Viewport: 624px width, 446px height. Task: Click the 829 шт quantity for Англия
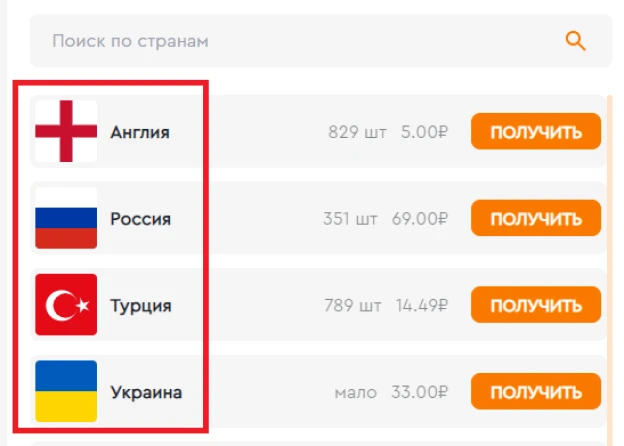(357, 132)
